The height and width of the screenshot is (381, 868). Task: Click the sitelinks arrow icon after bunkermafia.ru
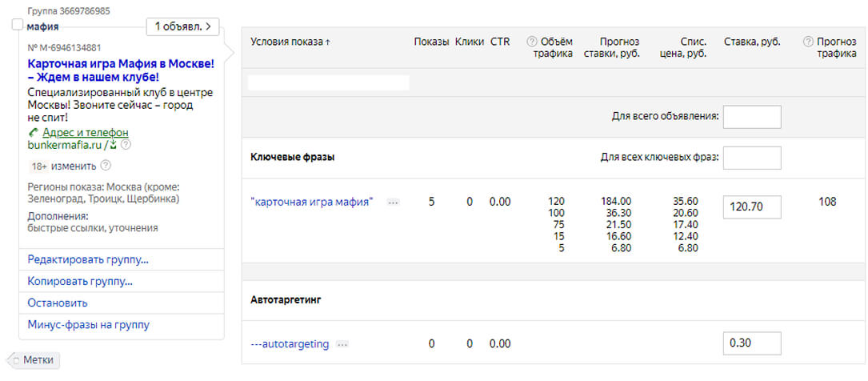click(x=113, y=145)
